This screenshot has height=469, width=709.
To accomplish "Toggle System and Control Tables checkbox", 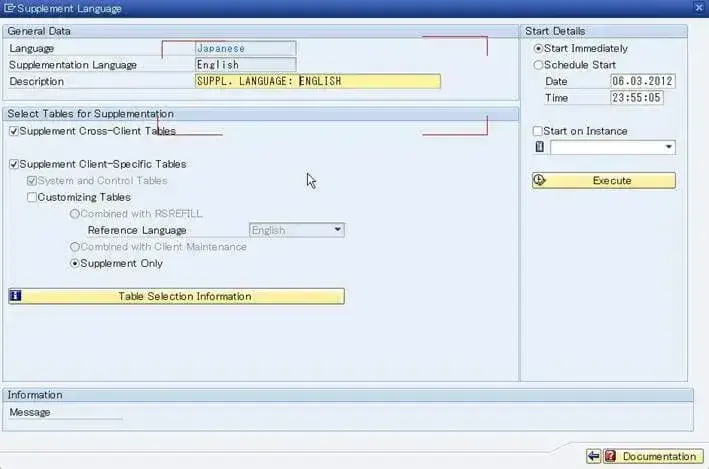I will tap(32, 181).
